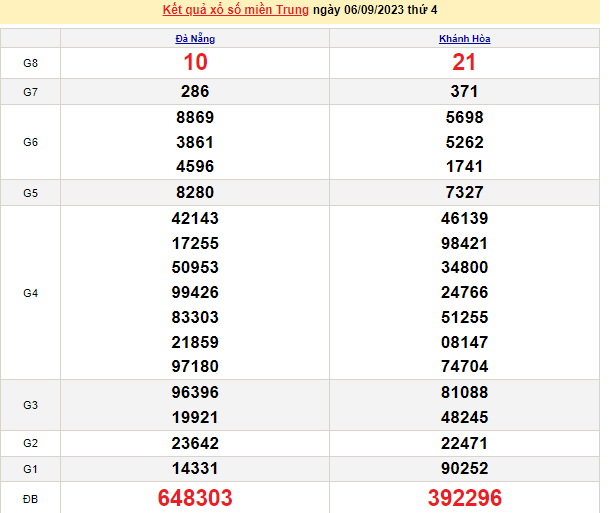Open the 'Kết quả xổ số miền Trung' link
609x513 pixels.
pos(235,11)
